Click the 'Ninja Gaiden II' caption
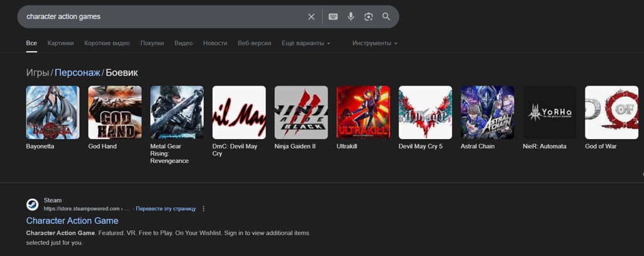Viewport: 644px width, 256px height. [x=295, y=147]
